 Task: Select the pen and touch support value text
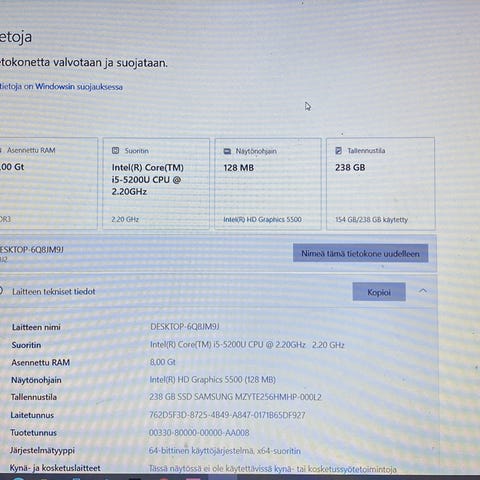click(273, 469)
